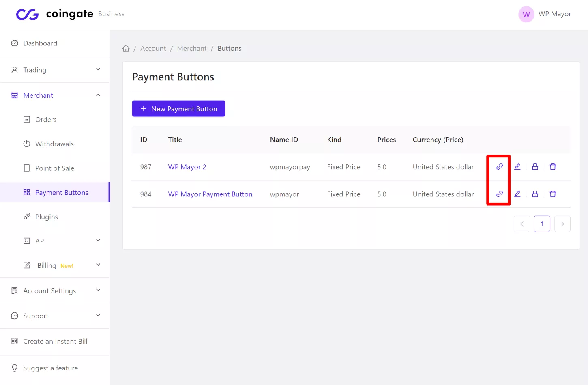588x385 pixels.
Task: Copy link for WP Mayor 2 button
Action: 500,167
